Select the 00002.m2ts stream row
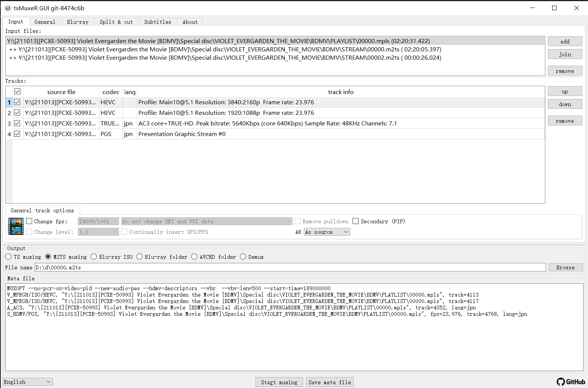 275,57
